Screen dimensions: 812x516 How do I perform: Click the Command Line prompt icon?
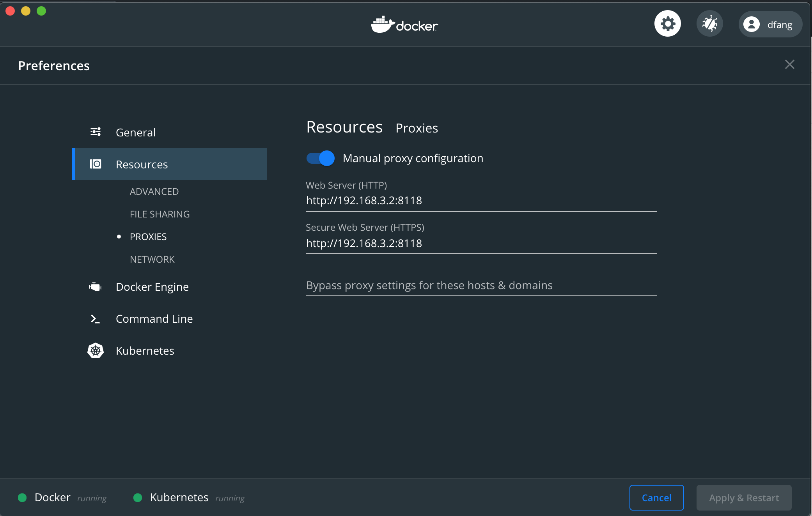95,319
